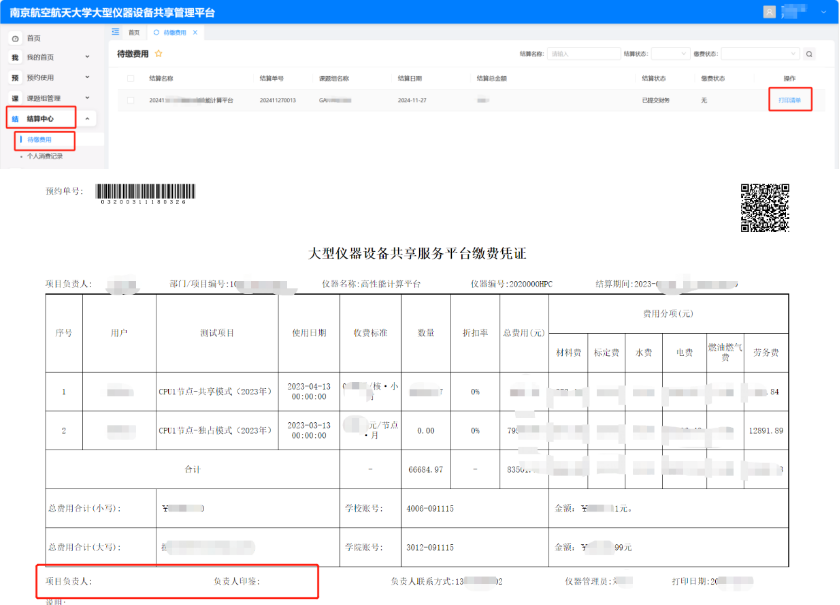
Task: Expand the 我的首页 sidebar menu
Action: coord(87,57)
